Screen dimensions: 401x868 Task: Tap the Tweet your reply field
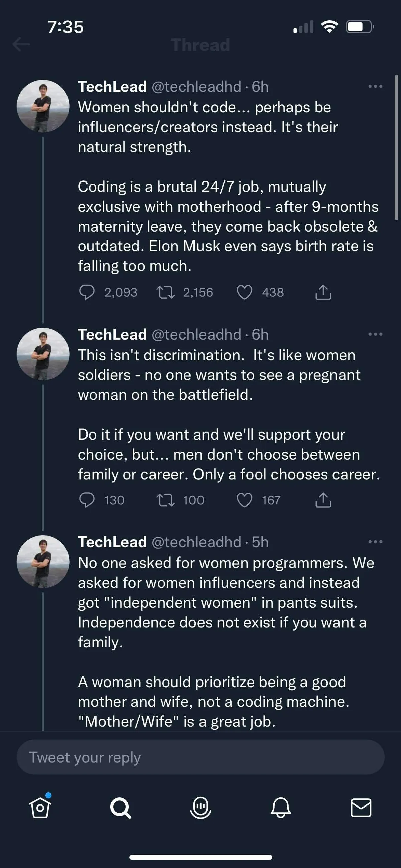(200, 757)
